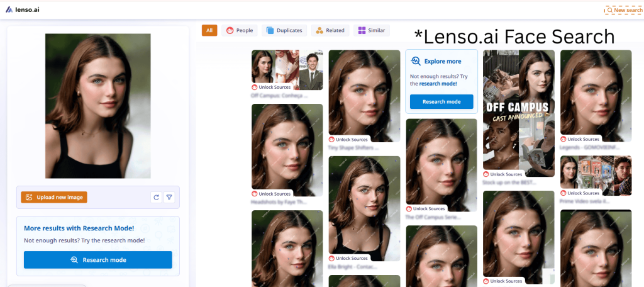Click the 'Stock up on the BEST...' caption
The height and width of the screenshot is (287, 644).
coord(510,182)
